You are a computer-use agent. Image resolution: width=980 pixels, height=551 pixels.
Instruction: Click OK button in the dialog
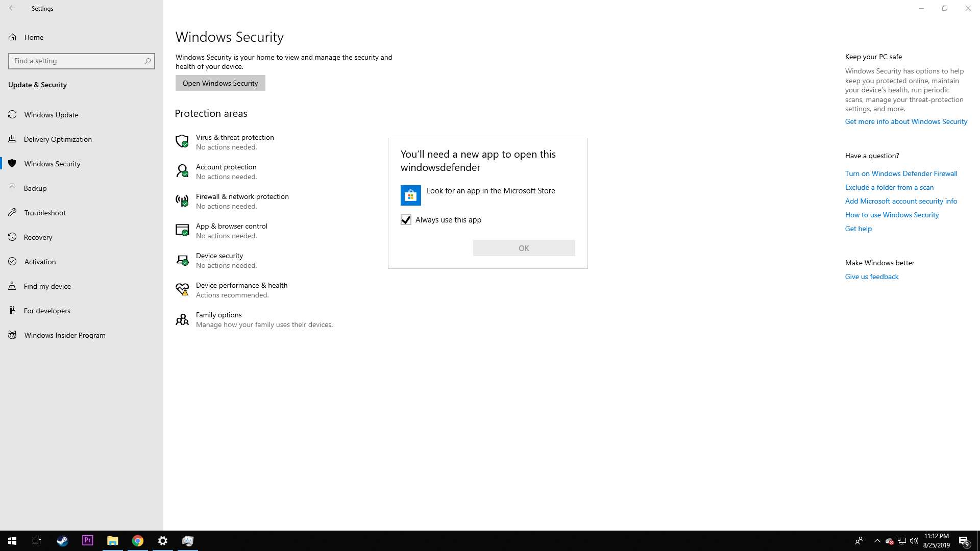pyautogui.click(x=524, y=247)
